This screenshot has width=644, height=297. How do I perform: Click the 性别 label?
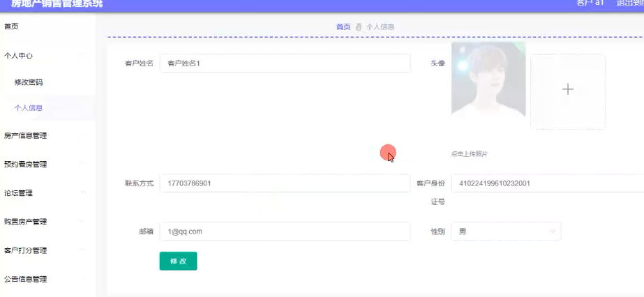click(x=437, y=231)
